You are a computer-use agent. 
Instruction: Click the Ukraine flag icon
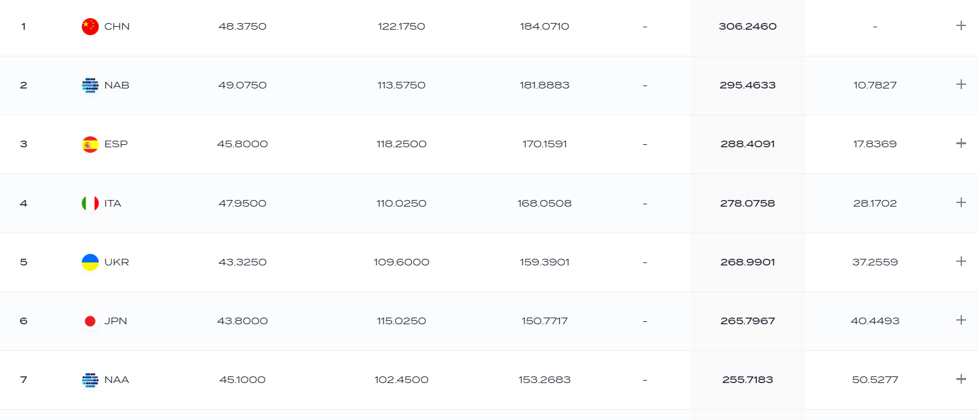pyautogui.click(x=90, y=262)
